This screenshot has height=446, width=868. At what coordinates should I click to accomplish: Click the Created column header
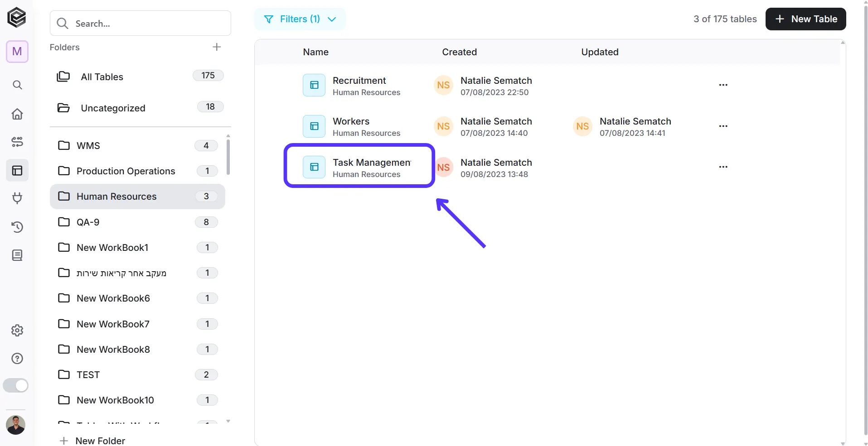pyautogui.click(x=459, y=52)
